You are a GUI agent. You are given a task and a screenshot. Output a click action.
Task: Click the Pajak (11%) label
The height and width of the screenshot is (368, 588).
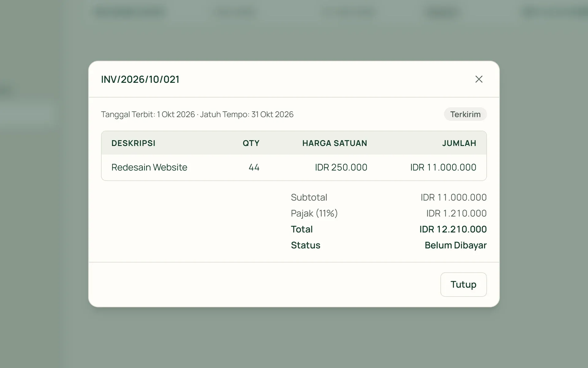[x=314, y=213]
